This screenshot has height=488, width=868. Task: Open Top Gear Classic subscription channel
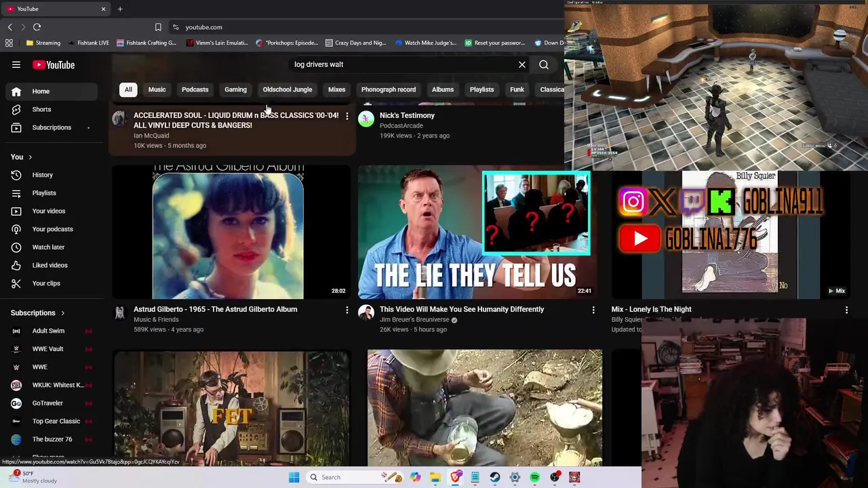pyautogui.click(x=53, y=421)
